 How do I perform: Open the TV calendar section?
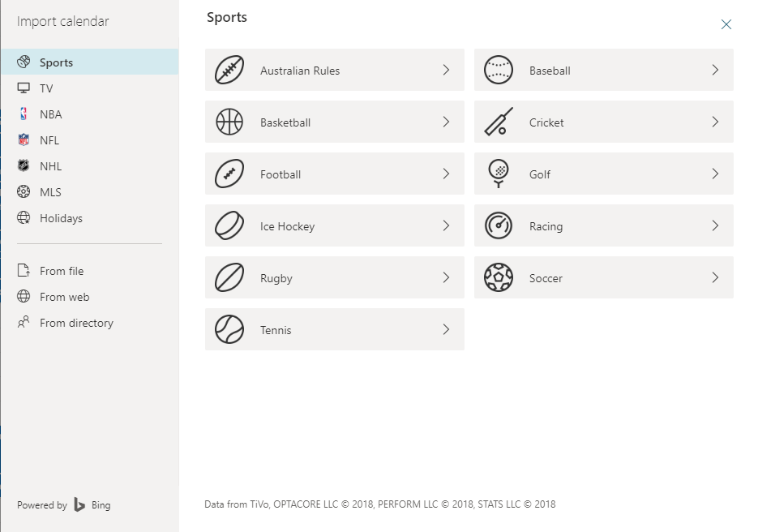coord(90,88)
